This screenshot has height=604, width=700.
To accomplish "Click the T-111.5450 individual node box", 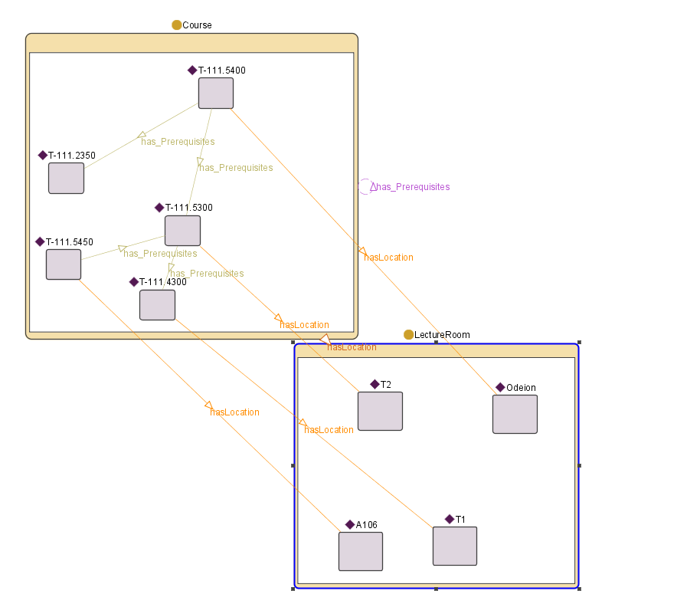I will pyautogui.click(x=63, y=264).
